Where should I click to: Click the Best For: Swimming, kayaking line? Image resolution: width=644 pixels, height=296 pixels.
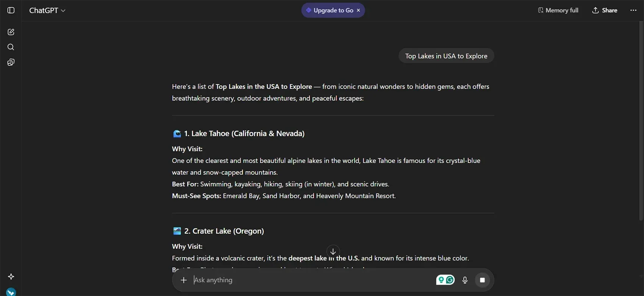[280, 184]
